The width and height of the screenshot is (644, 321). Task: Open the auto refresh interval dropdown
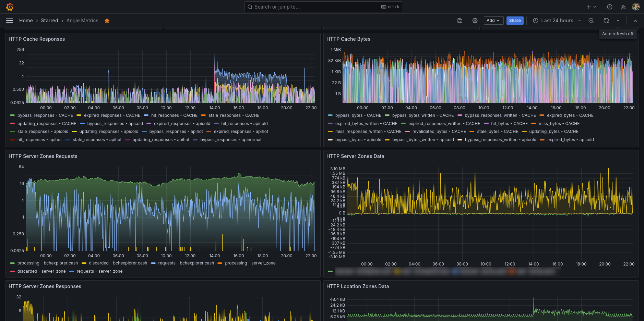click(x=618, y=21)
